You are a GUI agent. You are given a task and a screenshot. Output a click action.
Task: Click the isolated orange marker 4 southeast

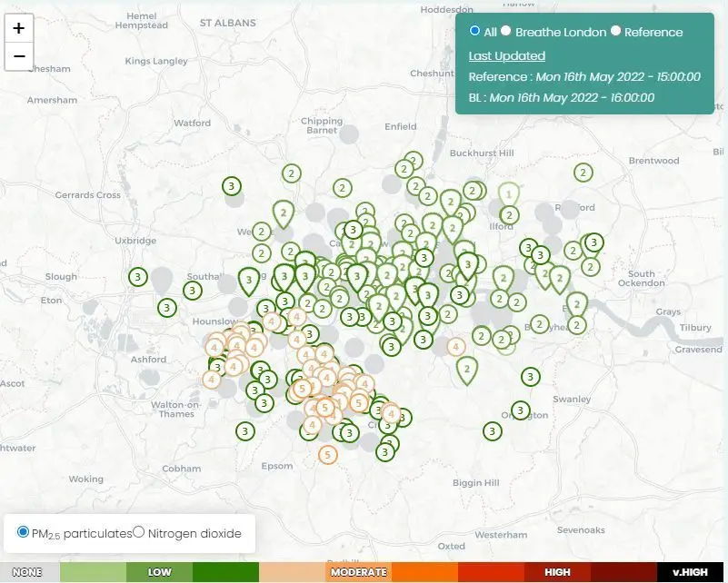click(456, 347)
